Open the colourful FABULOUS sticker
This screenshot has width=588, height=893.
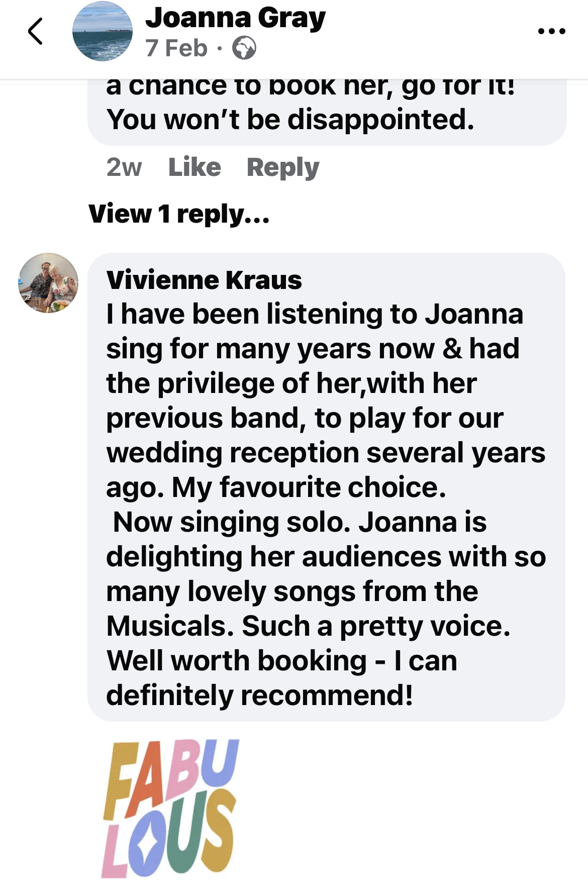pyautogui.click(x=170, y=808)
